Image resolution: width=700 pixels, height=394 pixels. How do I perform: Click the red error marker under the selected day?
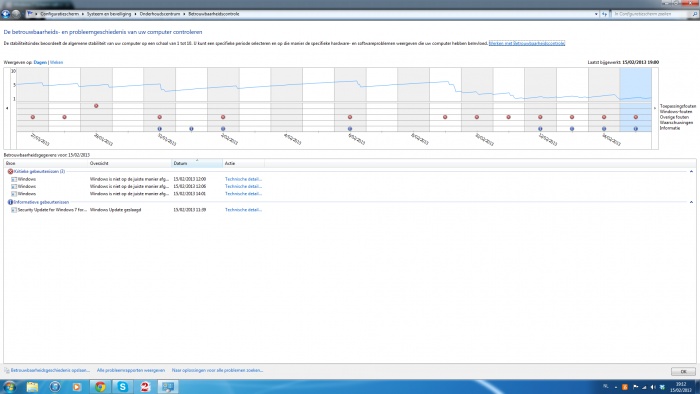[636, 117]
